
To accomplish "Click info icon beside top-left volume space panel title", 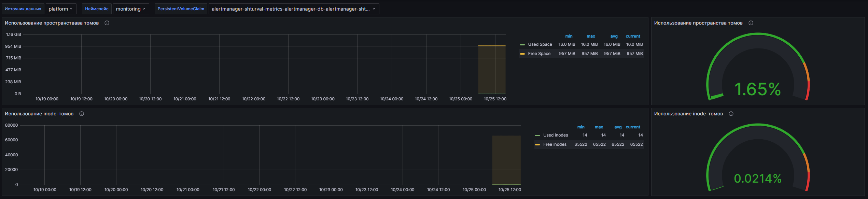I will [107, 23].
